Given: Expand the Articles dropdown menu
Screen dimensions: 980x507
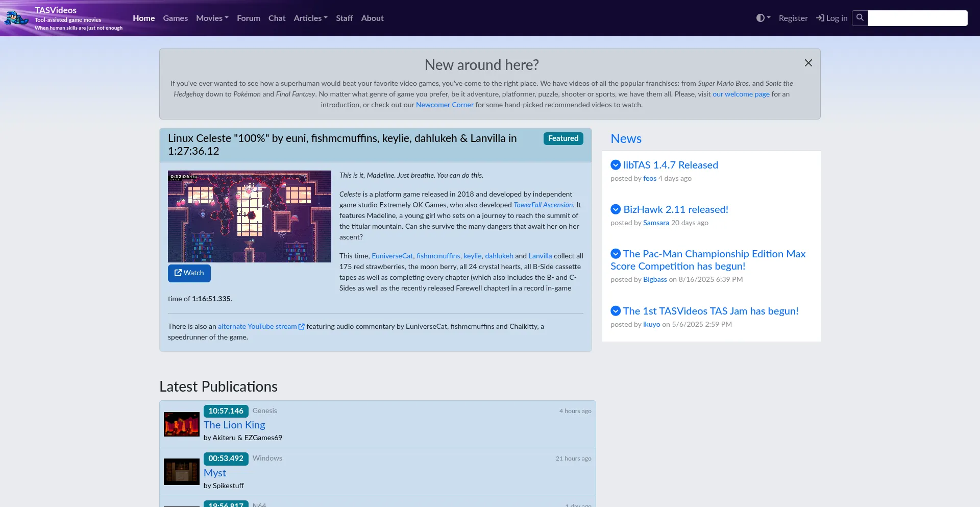Looking at the screenshot, I should click(x=310, y=18).
